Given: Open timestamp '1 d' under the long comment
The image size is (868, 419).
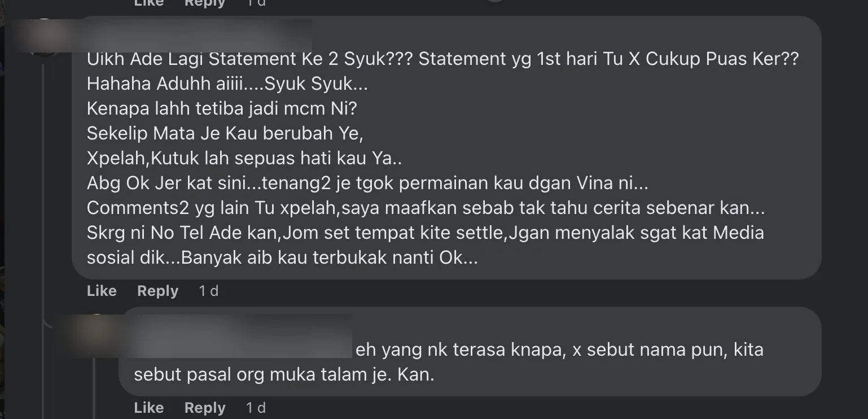Looking at the screenshot, I should tap(208, 291).
